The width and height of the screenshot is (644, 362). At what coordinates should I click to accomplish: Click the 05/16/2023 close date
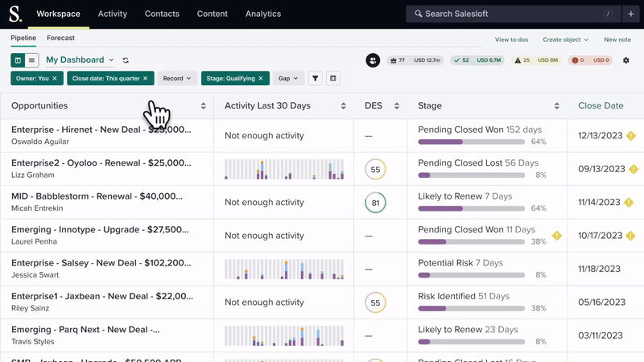[601, 302]
